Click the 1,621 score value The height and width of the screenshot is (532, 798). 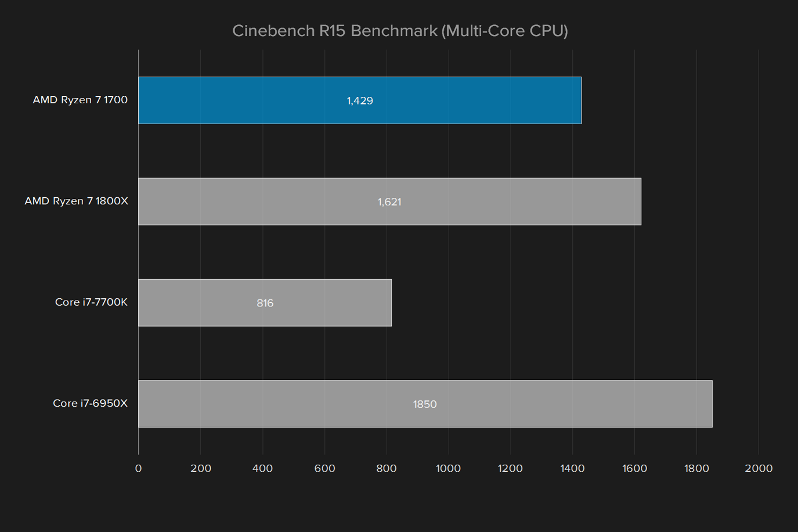pyautogui.click(x=389, y=202)
